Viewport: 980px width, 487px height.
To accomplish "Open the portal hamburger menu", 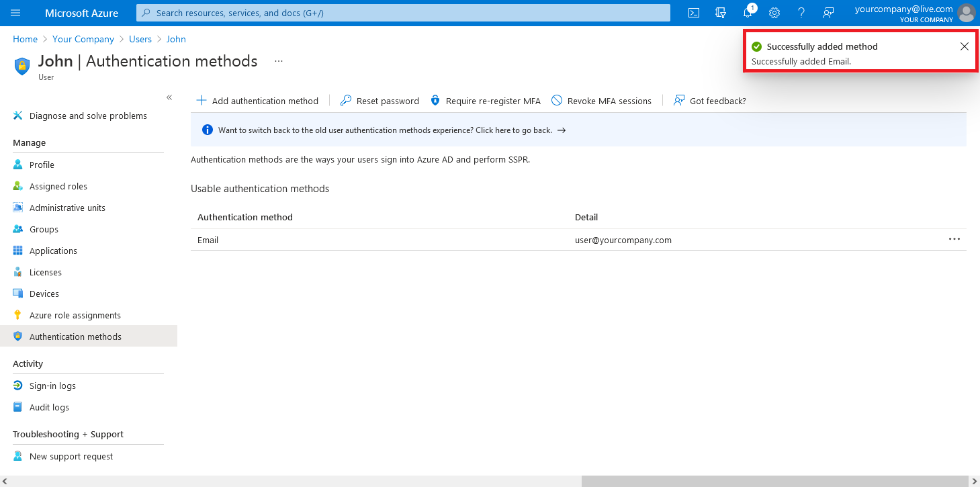I will [x=15, y=13].
